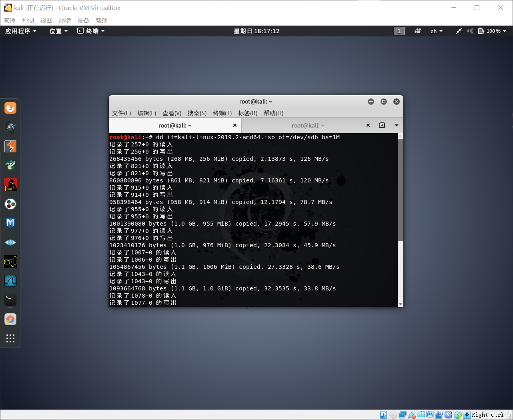The height and width of the screenshot is (420, 513).
Task: Click the terminal vertical scrollbar thumb
Action: tap(401, 190)
